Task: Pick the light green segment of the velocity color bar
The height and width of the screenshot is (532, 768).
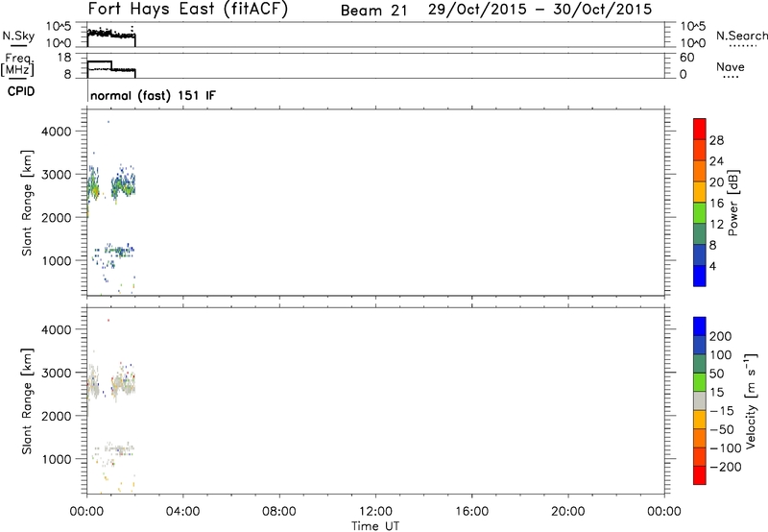Action: 700,382
